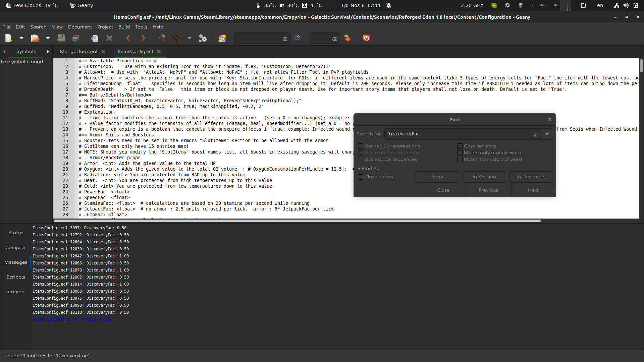Open the recent files dropdown arrow
644x362 pixels.
(x=48, y=38)
